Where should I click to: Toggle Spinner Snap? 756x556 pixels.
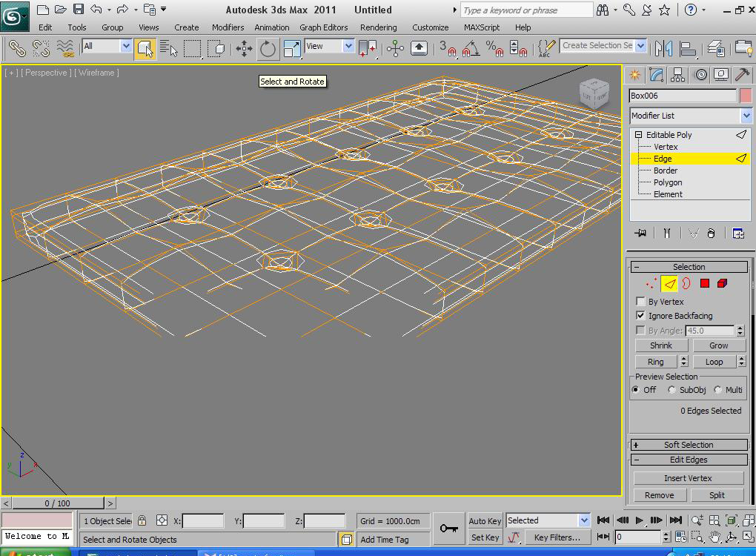(518, 48)
